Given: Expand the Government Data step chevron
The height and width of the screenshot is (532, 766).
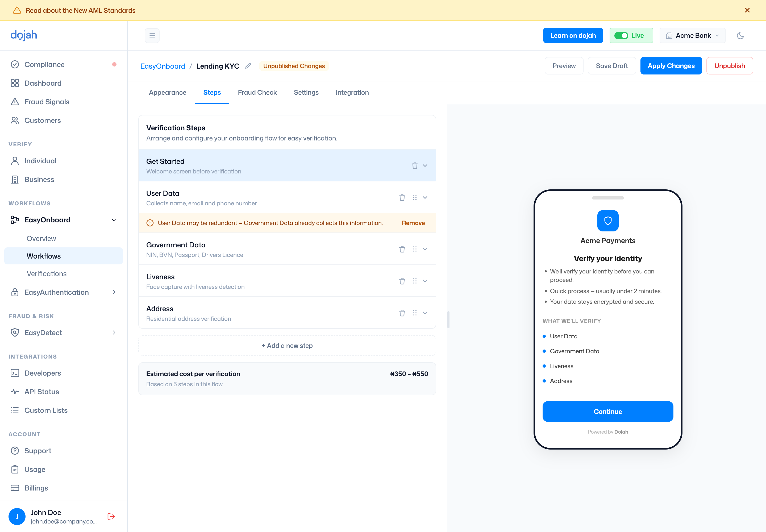Looking at the screenshot, I should [425, 249].
